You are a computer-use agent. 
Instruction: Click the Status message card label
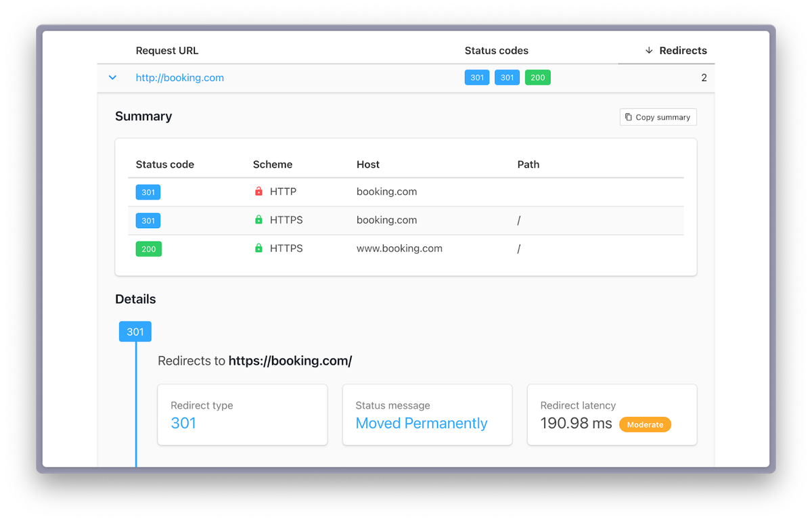click(393, 406)
